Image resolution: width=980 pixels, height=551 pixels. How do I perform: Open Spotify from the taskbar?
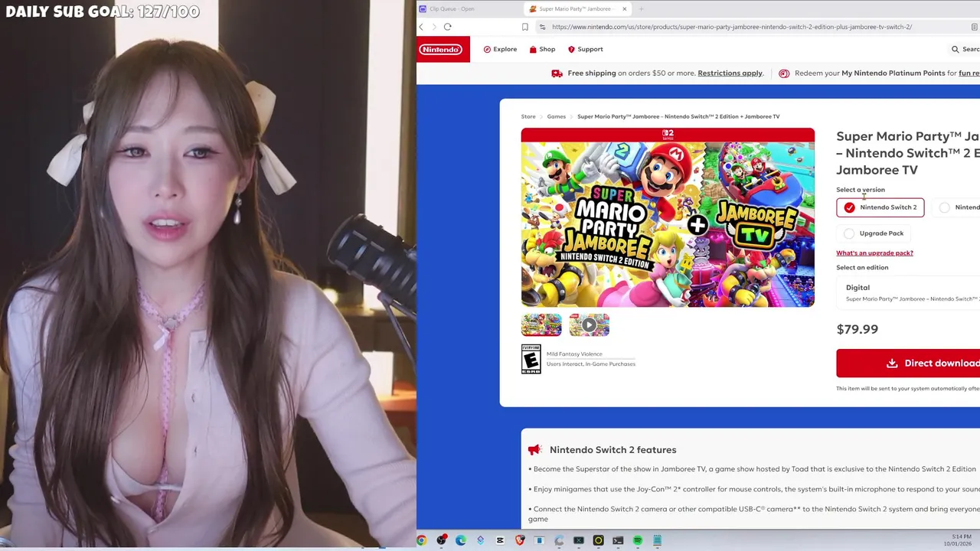pyautogui.click(x=637, y=540)
